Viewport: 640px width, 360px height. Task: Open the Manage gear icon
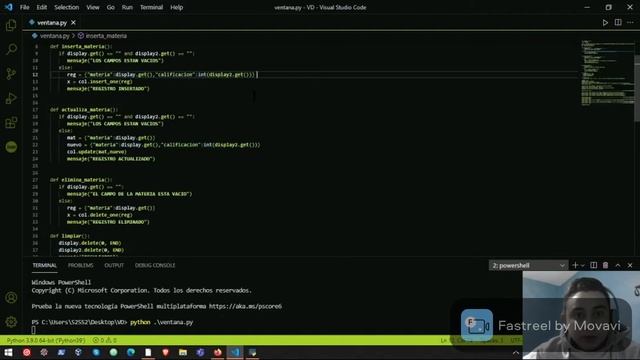click(x=11, y=322)
